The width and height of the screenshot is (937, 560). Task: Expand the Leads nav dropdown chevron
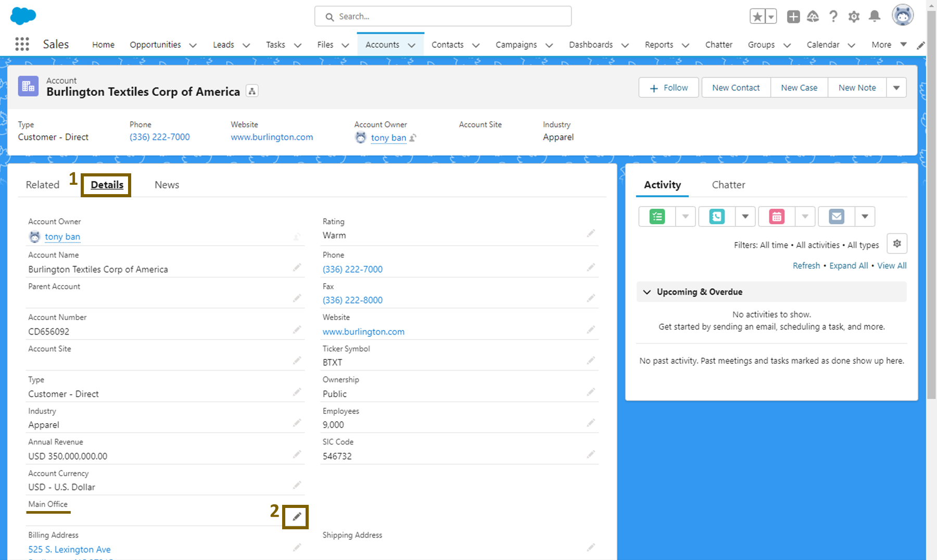click(246, 45)
